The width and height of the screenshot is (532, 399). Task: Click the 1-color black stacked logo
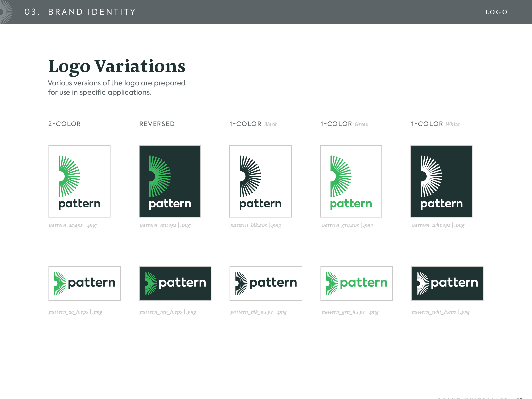260,181
